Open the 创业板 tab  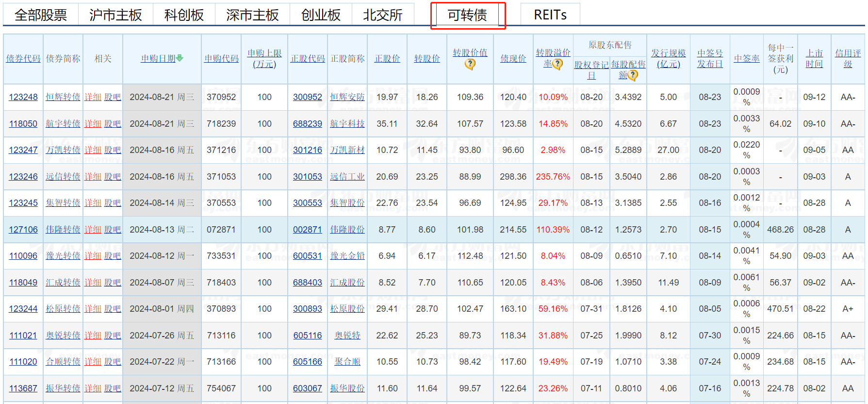tap(321, 15)
